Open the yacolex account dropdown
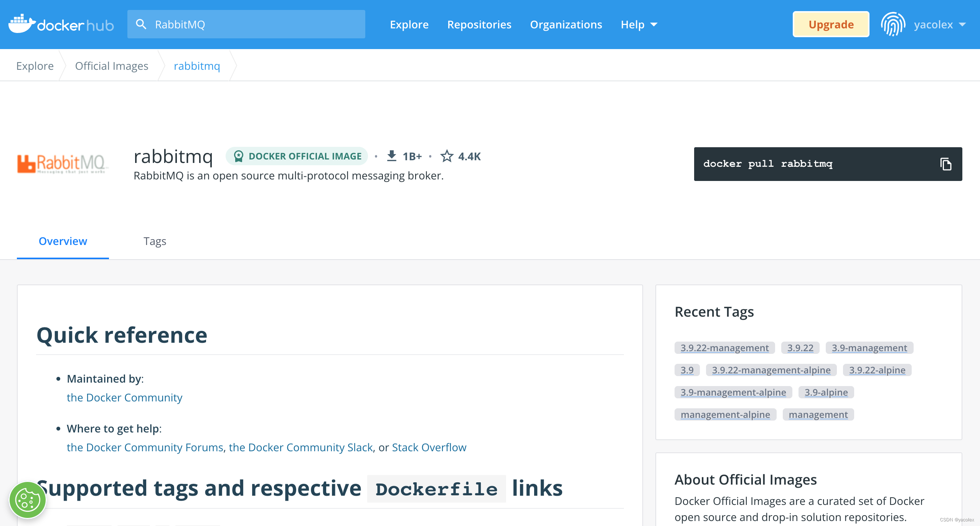The image size is (980, 526). (940, 25)
